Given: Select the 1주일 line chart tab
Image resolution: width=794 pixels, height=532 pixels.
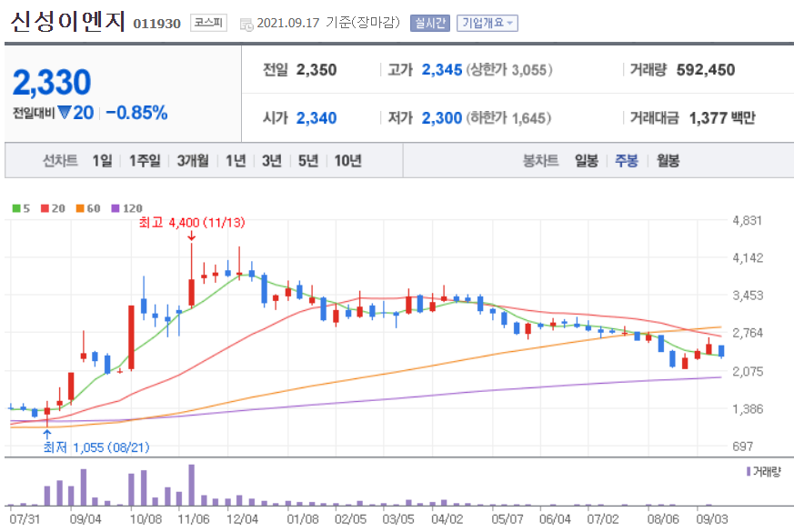Looking at the screenshot, I should pos(145,160).
